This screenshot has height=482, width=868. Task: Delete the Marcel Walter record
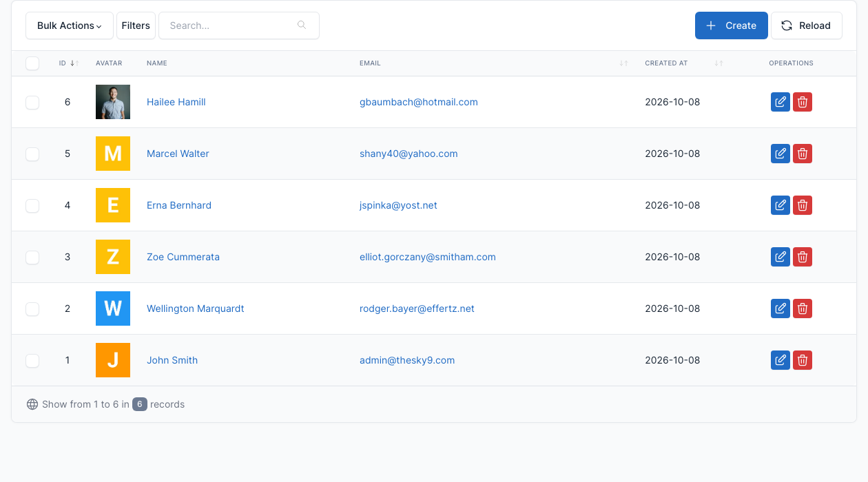click(803, 154)
